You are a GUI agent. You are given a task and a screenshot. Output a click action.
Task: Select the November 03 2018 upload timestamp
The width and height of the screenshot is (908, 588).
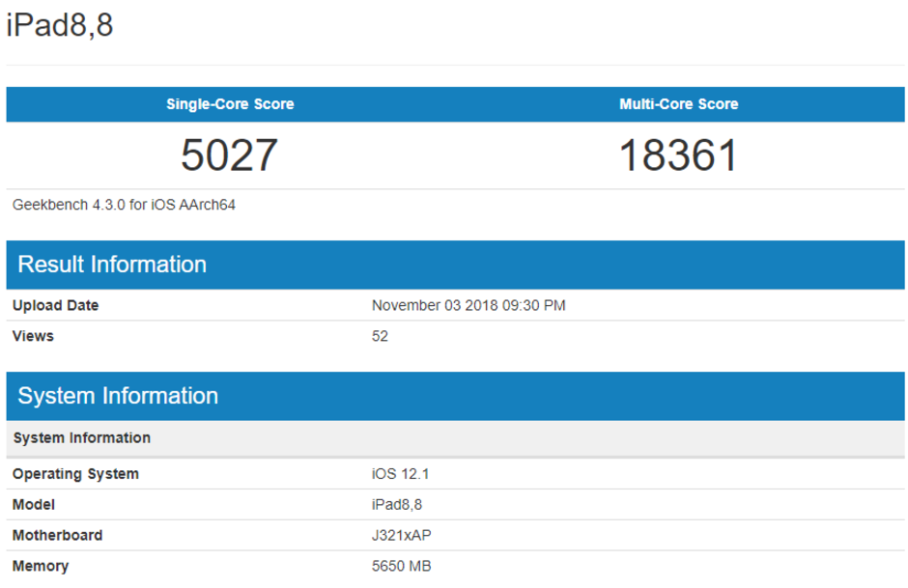pos(468,306)
